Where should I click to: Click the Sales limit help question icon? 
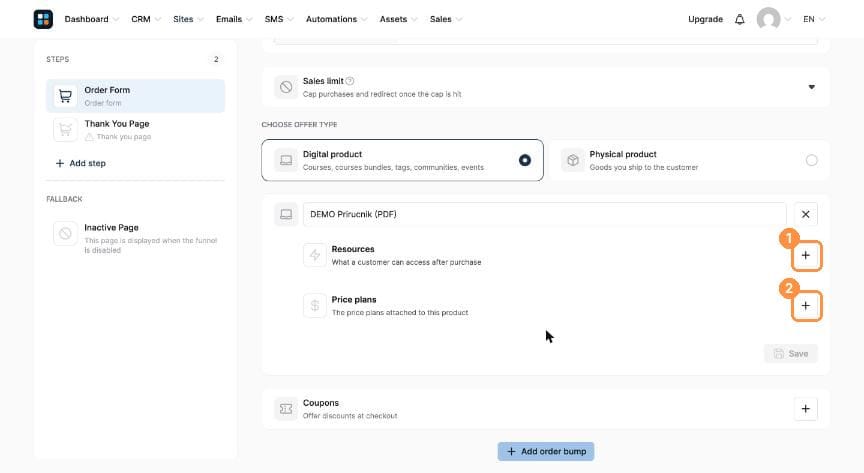[x=350, y=81]
